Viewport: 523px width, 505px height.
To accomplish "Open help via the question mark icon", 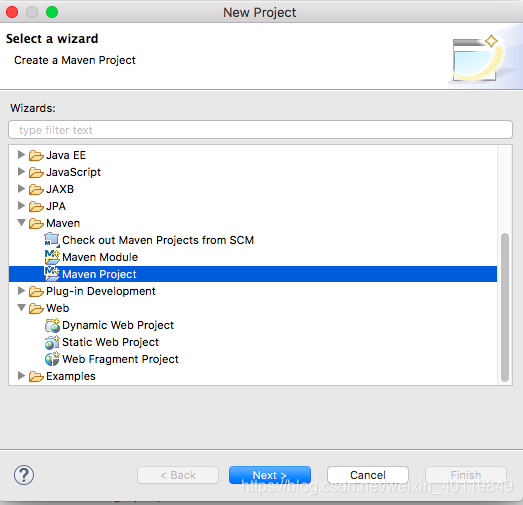I will coord(24,475).
